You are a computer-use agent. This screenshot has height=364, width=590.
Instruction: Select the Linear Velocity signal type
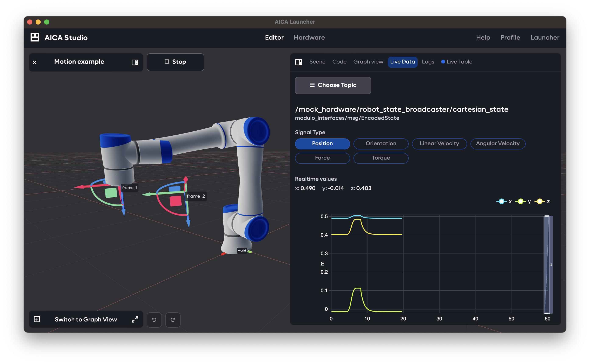439,143
